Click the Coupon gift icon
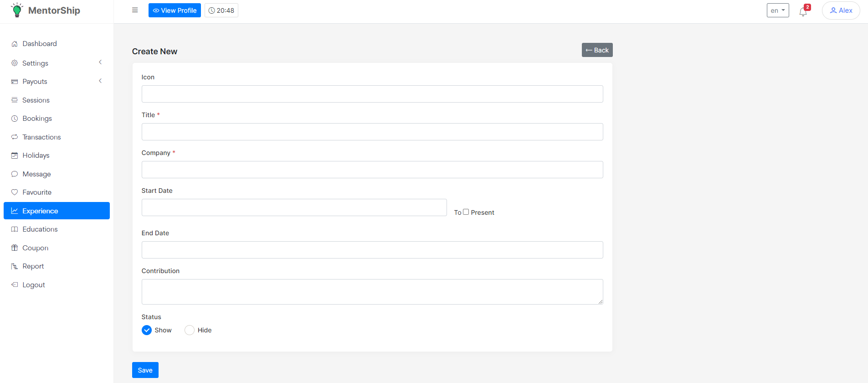 [x=15, y=248]
